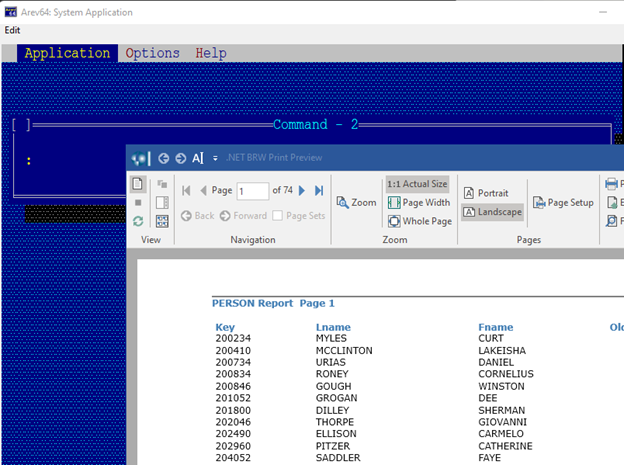Click the Zoom magnifier button
The width and height of the screenshot is (624, 465).
point(356,202)
